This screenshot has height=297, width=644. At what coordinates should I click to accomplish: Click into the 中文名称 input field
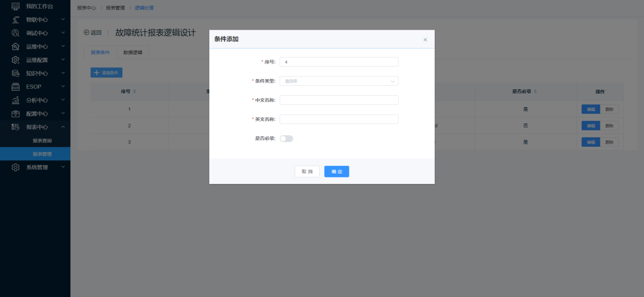[339, 100]
